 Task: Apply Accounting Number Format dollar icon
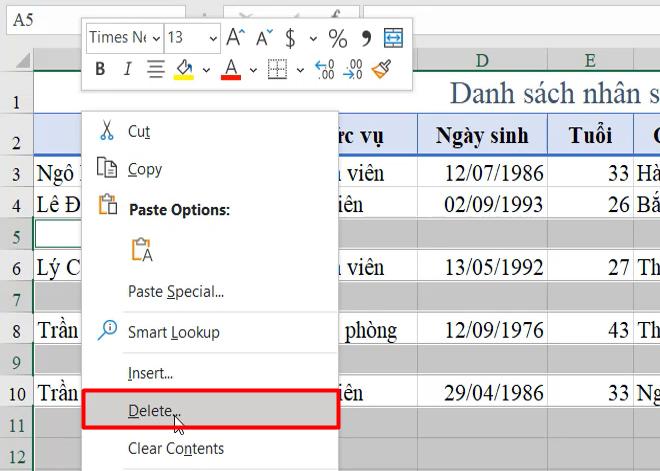(290, 38)
